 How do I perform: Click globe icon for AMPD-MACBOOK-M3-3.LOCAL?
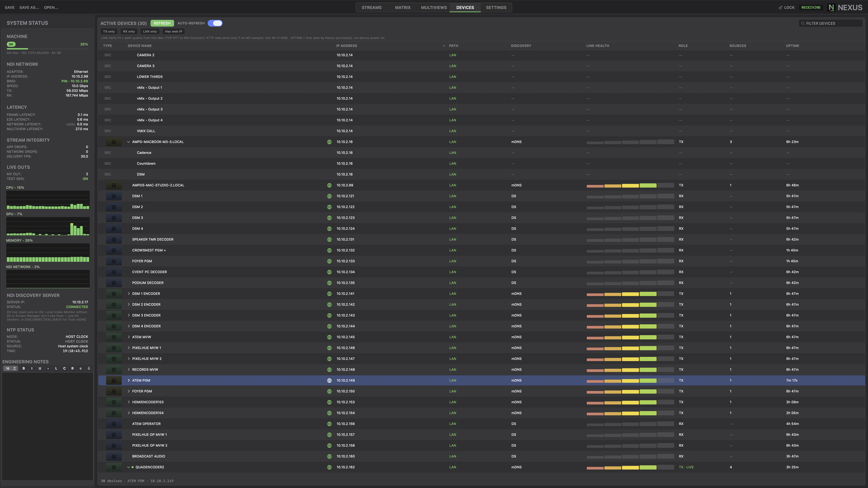329,142
